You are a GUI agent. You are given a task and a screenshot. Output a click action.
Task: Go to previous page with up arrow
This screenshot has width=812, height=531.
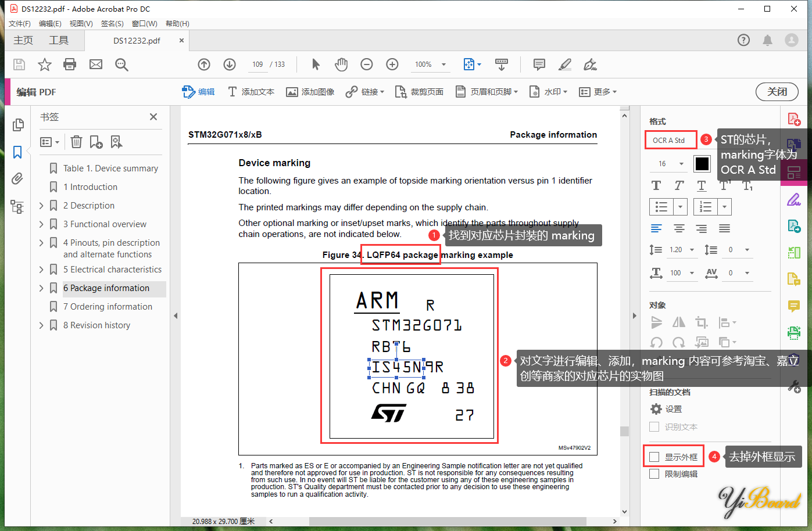[x=204, y=64]
